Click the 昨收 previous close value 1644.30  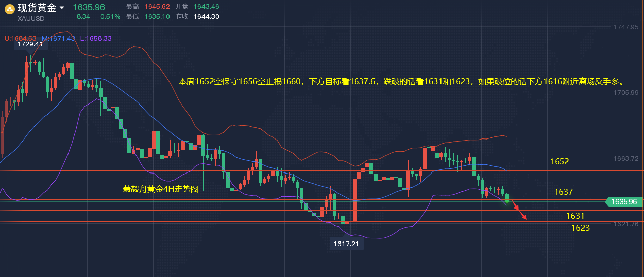click(x=208, y=17)
